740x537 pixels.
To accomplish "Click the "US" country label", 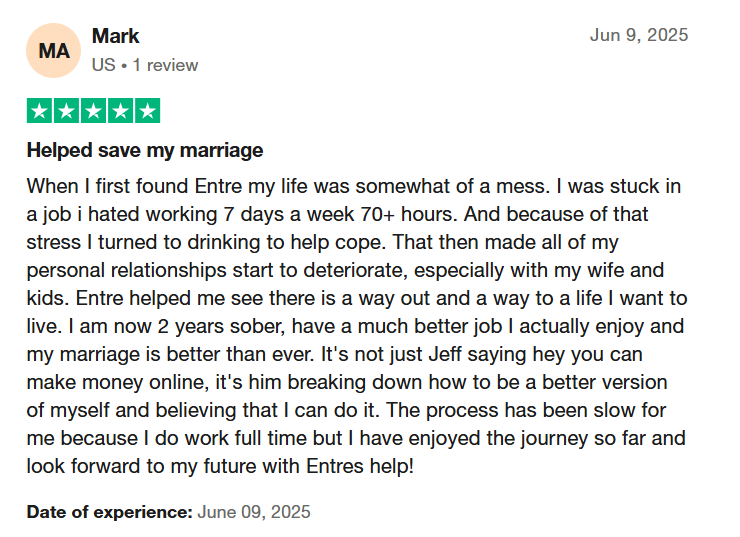I will click(103, 65).
